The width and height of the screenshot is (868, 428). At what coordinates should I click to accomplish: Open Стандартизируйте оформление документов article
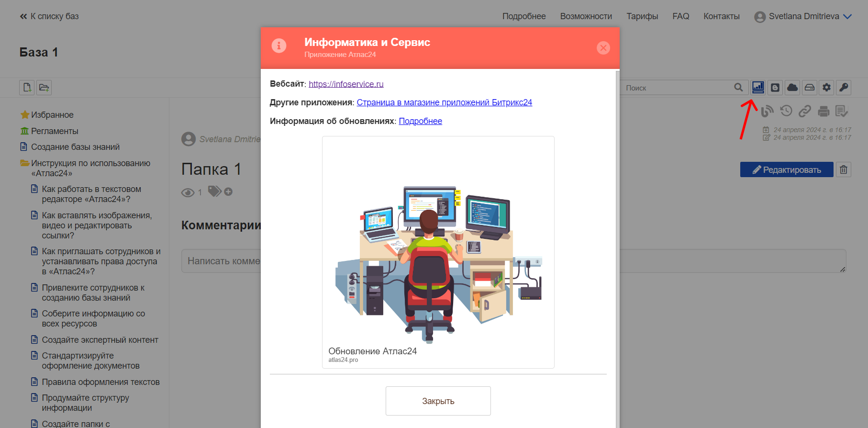click(90, 360)
